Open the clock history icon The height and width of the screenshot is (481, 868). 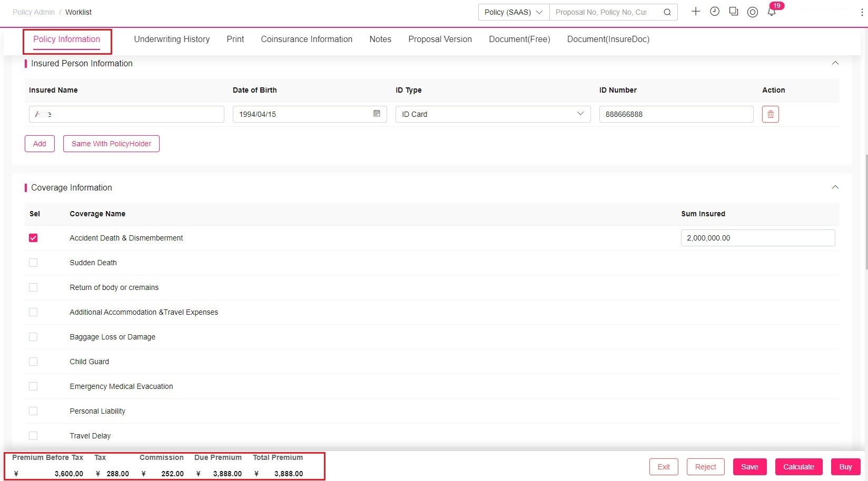715,12
